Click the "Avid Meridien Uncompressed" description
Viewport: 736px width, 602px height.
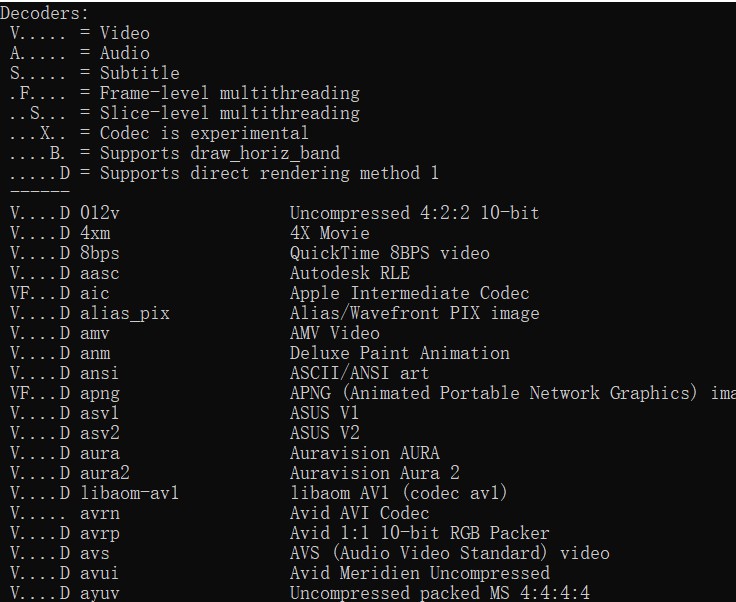(420, 573)
